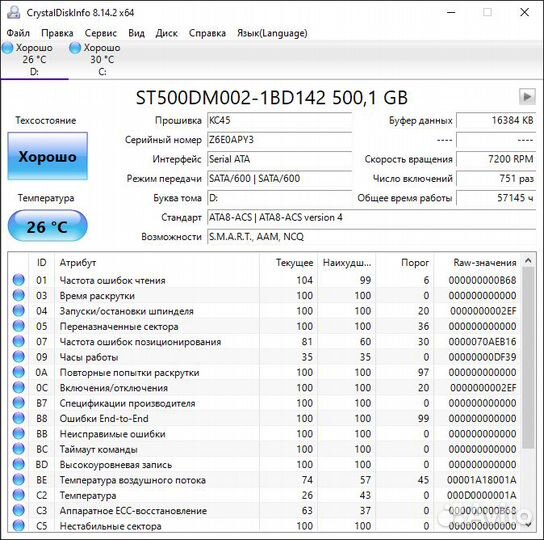Click status icon of attribute 09

[19, 356]
